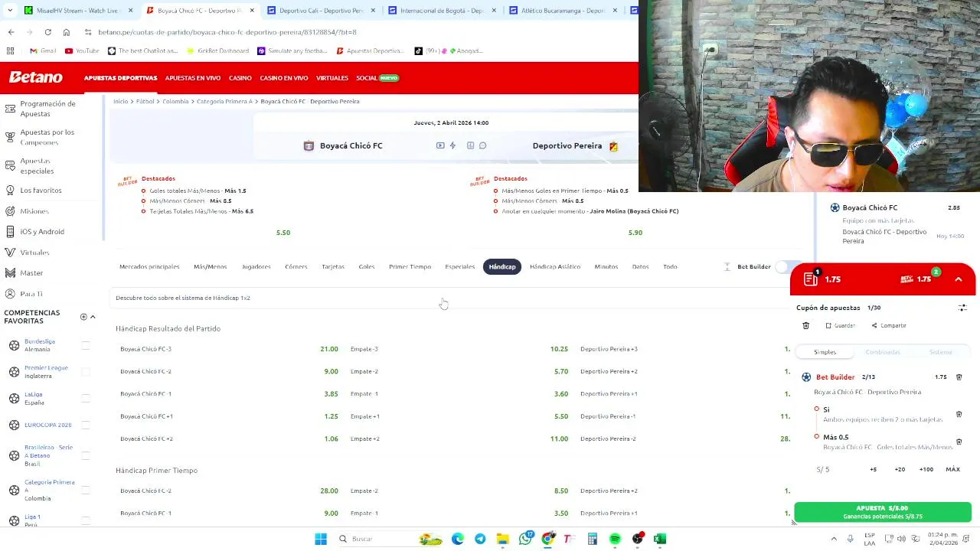This screenshot has height=551, width=980.
Task: Open Excel from taskbar
Action: coord(660,539)
